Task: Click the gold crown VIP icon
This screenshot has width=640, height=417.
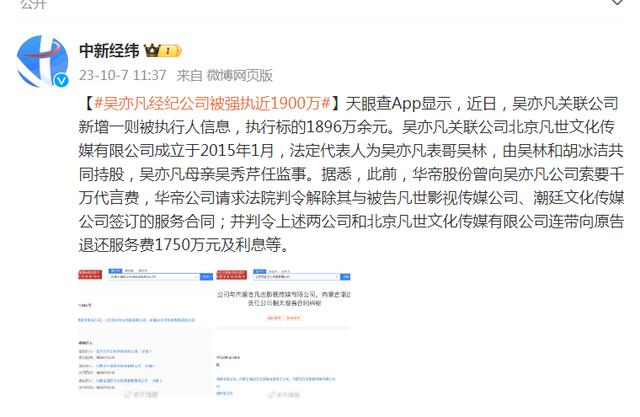Action: click(x=152, y=51)
